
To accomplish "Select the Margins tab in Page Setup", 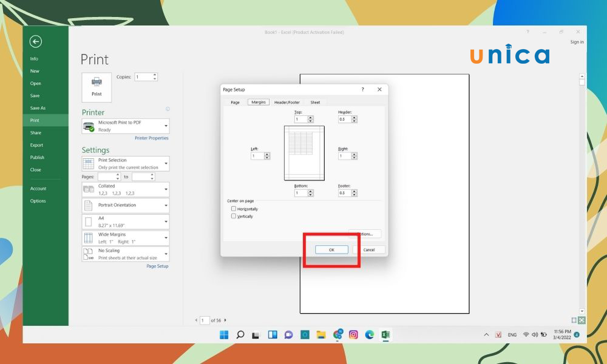I will [x=258, y=102].
